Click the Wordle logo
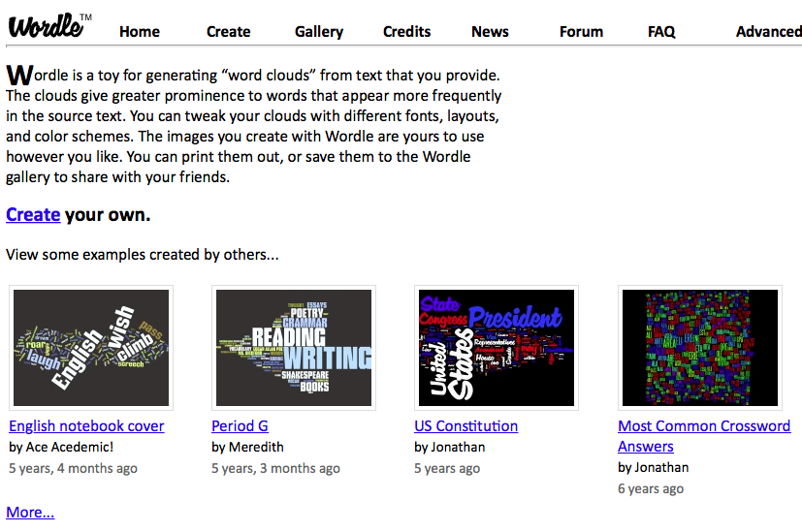This screenshot has height=532, width=802. click(49, 25)
